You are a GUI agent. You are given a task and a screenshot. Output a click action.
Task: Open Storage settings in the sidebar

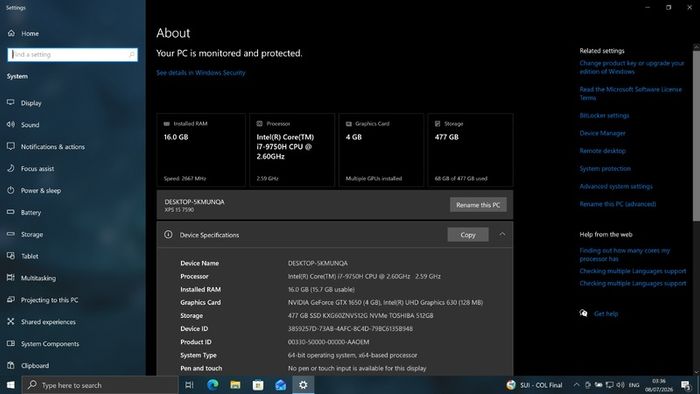(25, 234)
